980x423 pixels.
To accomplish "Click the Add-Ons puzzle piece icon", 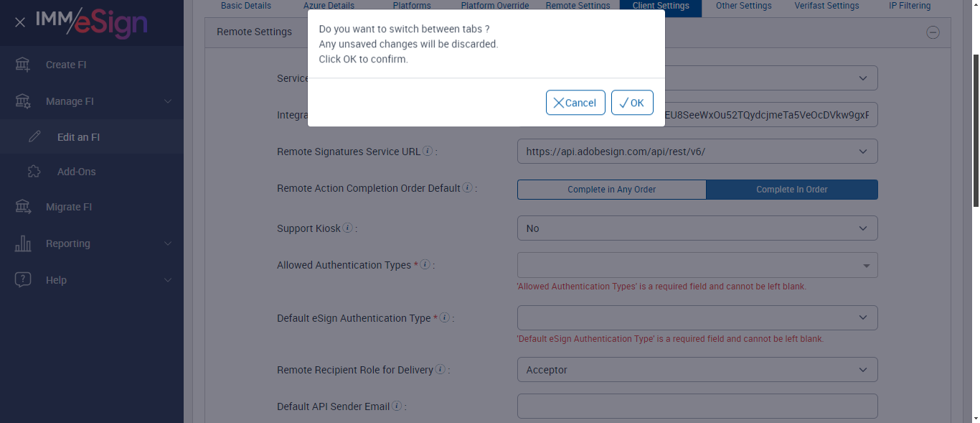I will [34, 172].
